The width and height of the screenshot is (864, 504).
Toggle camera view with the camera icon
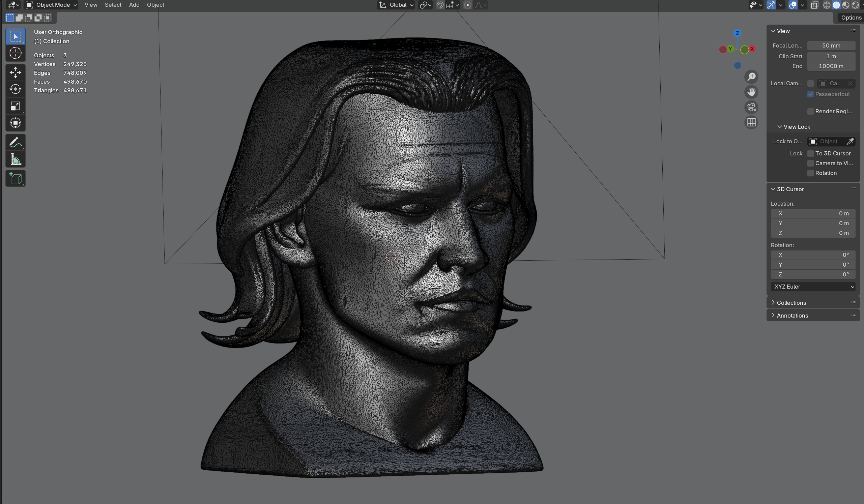coord(751,107)
